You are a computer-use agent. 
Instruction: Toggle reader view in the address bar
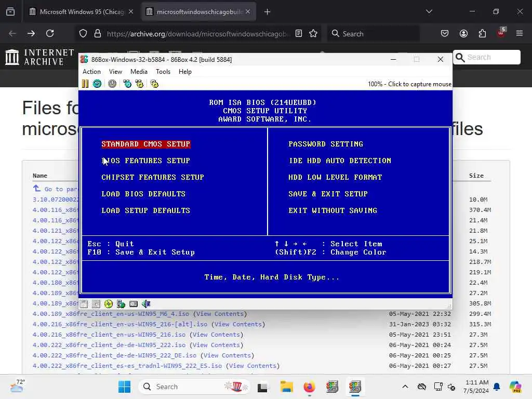tap(299, 33)
